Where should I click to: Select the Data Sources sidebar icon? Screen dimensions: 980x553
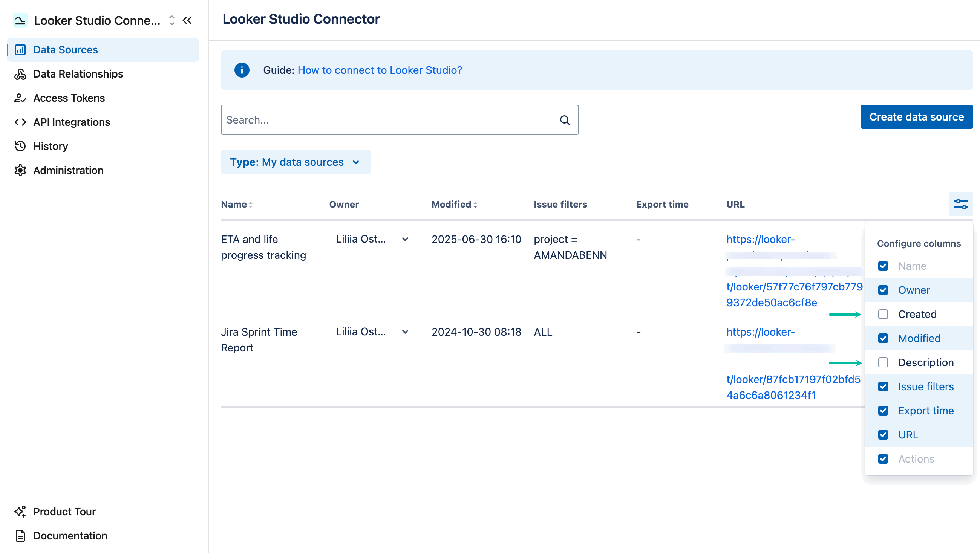pyautogui.click(x=20, y=49)
